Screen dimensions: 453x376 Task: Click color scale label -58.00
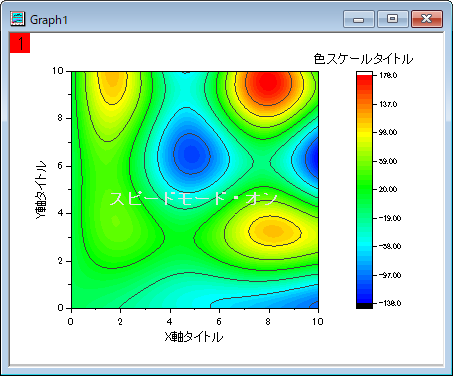point(390,246)
